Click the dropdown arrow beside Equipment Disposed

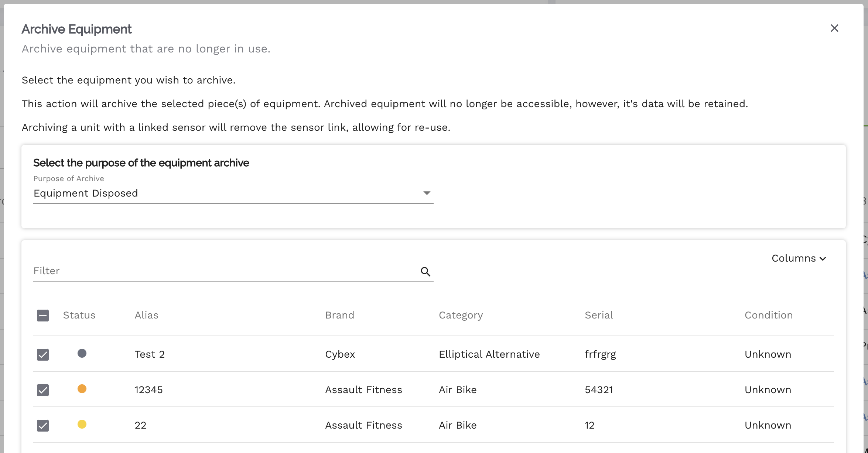point(427,193)
